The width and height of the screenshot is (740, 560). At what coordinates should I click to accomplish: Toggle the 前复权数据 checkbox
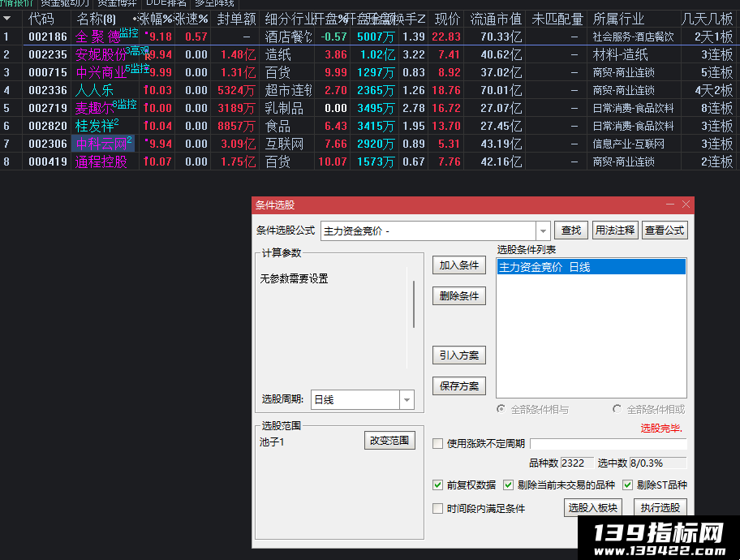pos(438,485)
